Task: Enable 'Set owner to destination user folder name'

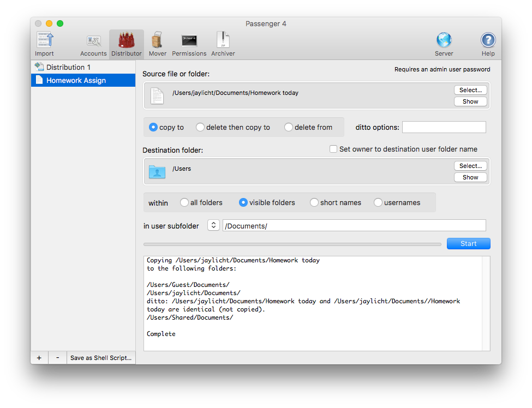Action: click(x=333, y=149)
